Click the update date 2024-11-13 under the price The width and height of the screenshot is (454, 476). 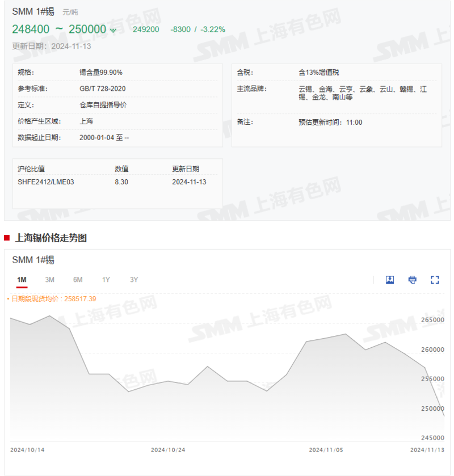tap(71, 46)
